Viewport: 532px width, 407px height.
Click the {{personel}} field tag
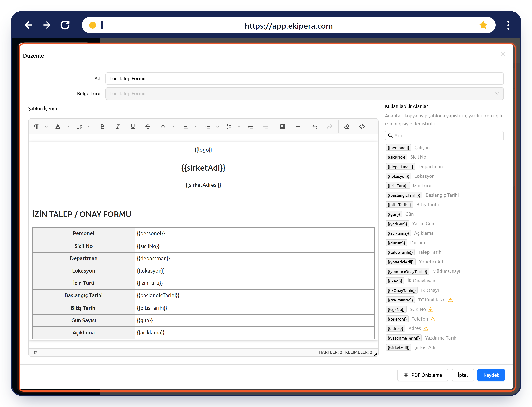pos(398,148)
